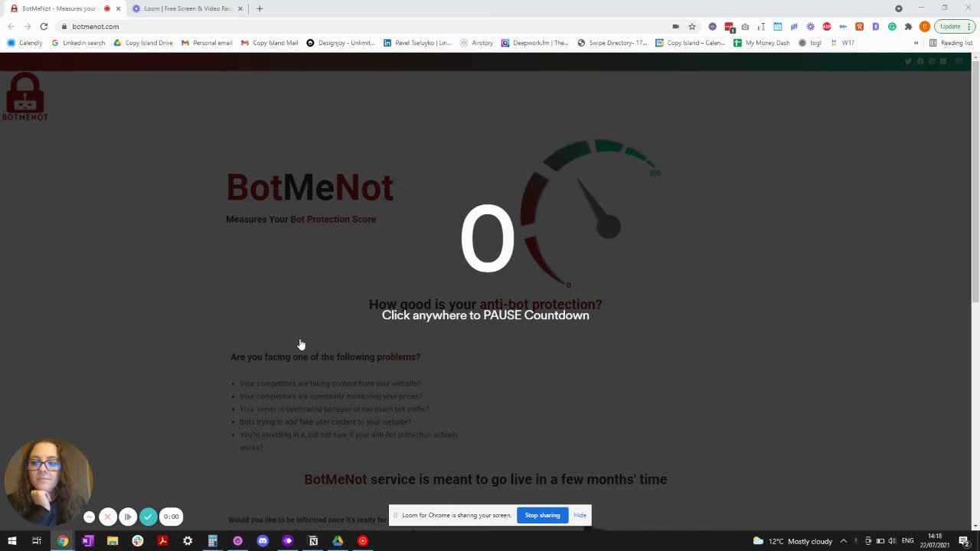
Task: Open the Grammarly extension icon
Action: coord(892,27)
